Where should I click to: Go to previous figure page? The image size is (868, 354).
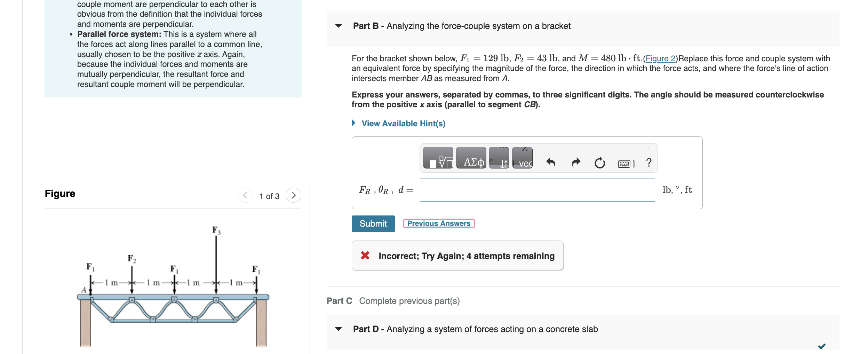tap(246, 195)
